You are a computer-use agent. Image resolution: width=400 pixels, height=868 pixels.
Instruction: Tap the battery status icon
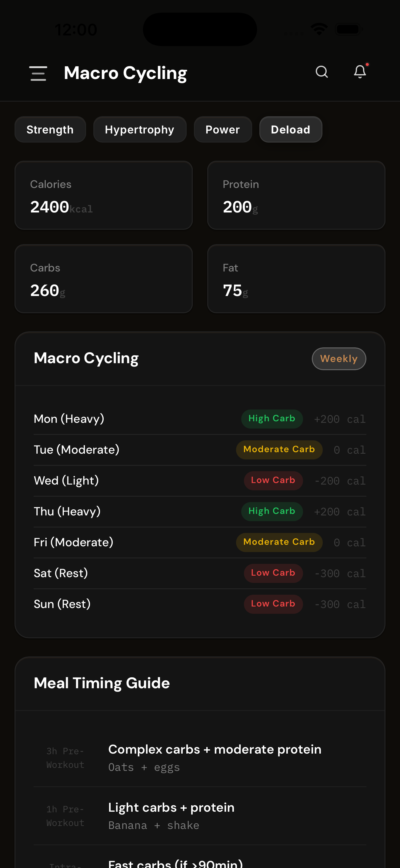click(349, 29)
